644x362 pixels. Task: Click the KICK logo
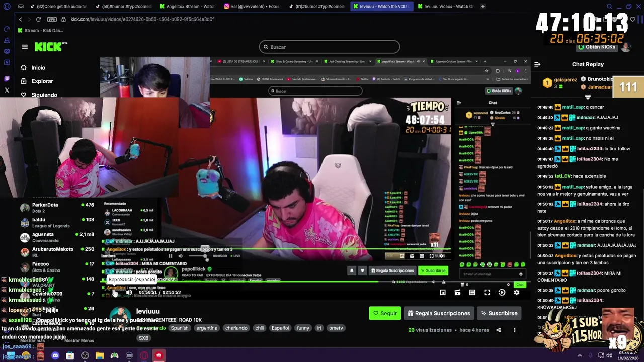pos(50,47)
